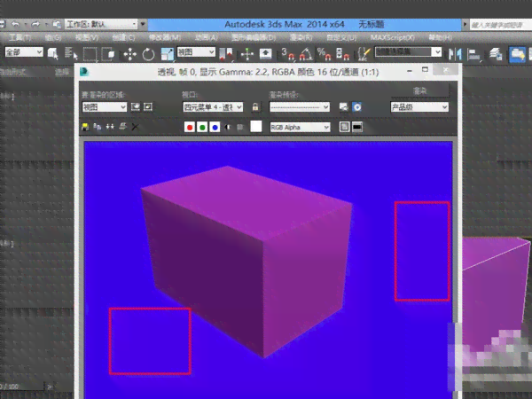532x399 pixels.
Task: Toggle the UI toggle icon next to overlay
Action: coord(357,127)
